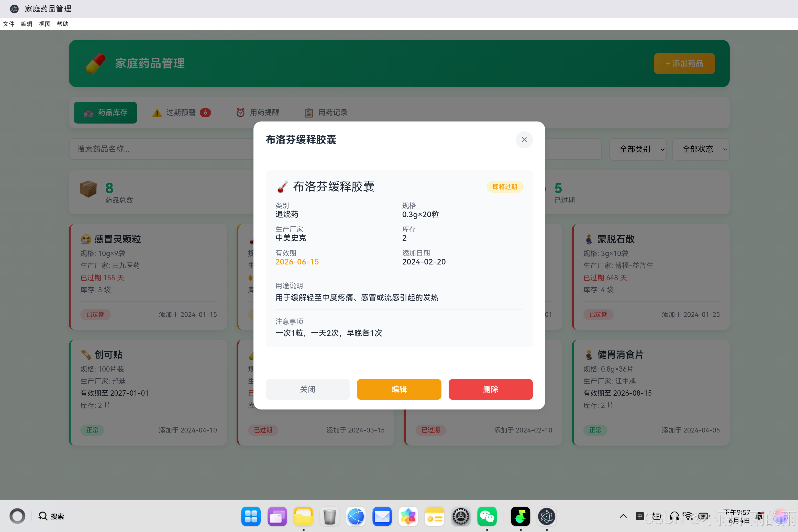Open the 视图 menu

[45, 24]
